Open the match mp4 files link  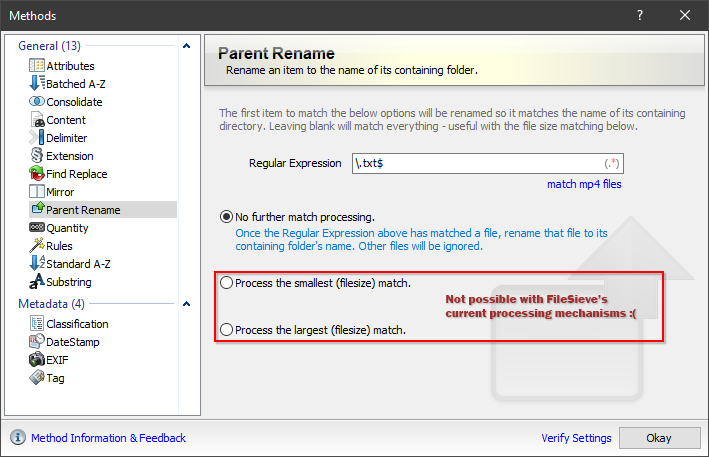click(583, 184)
